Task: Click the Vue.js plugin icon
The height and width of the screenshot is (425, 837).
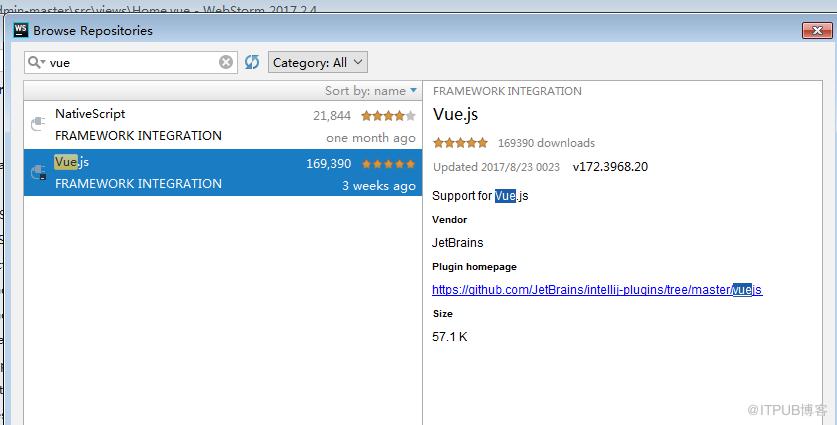Action: click(38, 172)
